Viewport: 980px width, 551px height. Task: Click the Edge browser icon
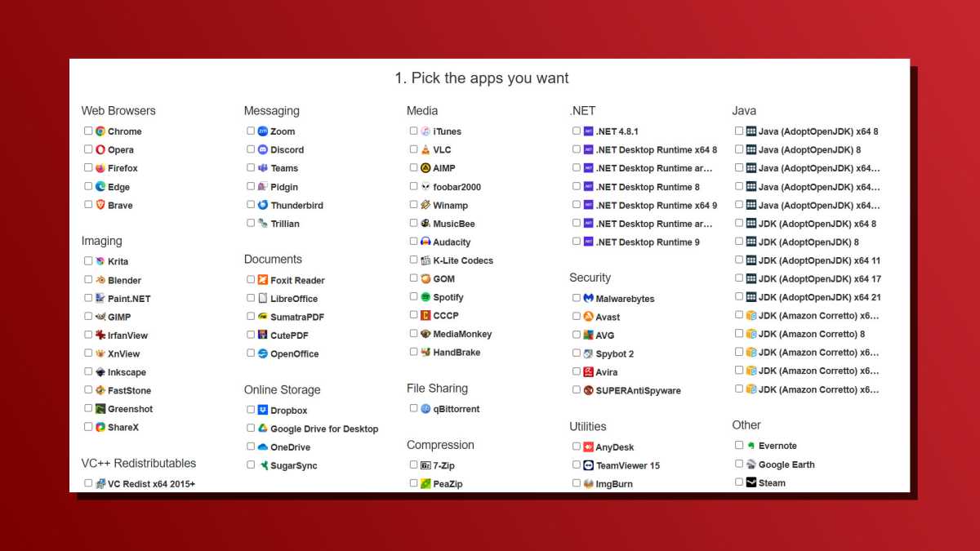[x=100, y=186]
